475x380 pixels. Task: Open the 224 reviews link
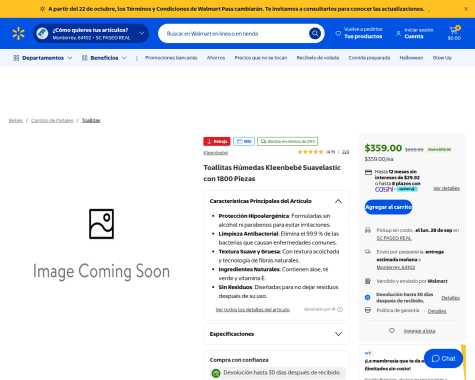pos(346,152)
